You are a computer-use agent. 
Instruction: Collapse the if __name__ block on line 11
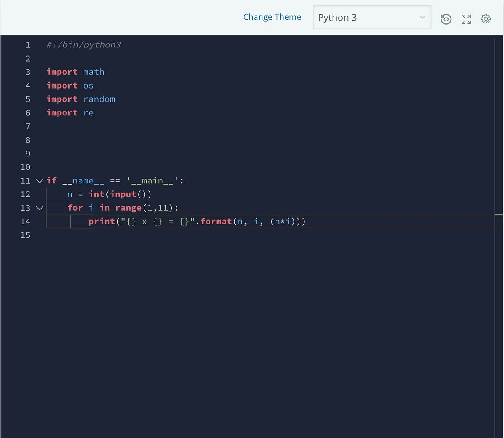pos(39,181)
